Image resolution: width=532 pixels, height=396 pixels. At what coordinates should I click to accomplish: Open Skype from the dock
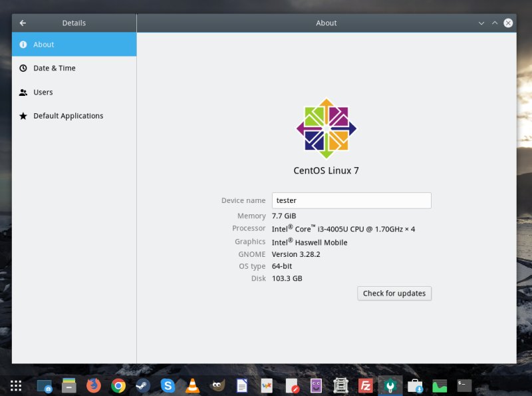click(168, 386)
